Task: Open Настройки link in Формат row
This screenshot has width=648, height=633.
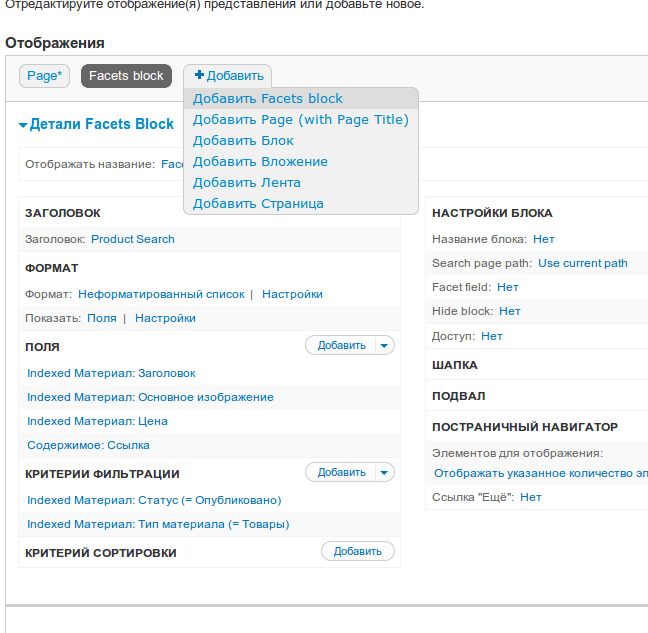Action: coord(292,294)
